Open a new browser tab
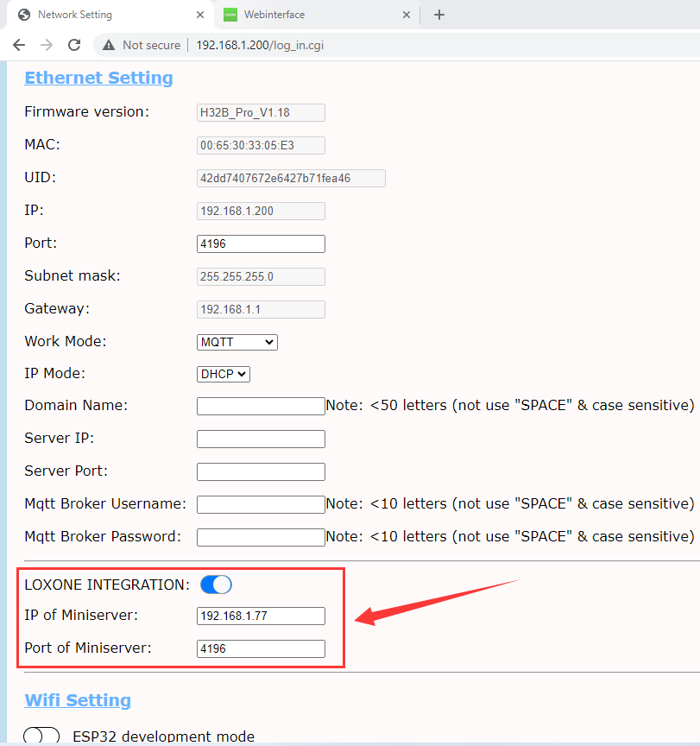Image resolution: width=700 pixels, height=746 pixels. pos(439,15)
